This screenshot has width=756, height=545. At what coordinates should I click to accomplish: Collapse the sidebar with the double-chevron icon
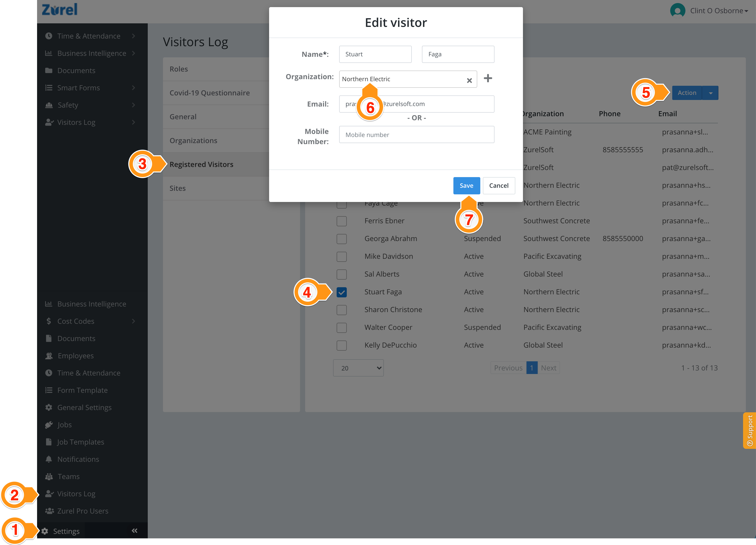[135, 531]
